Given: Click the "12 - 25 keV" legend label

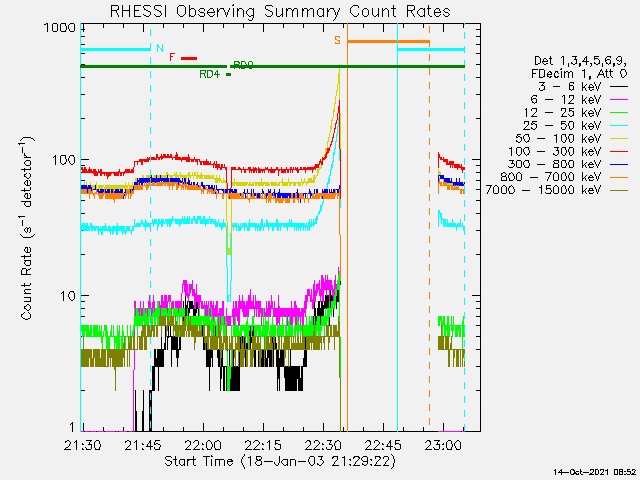Looking at the screenshot, I should tap(562, 112).
